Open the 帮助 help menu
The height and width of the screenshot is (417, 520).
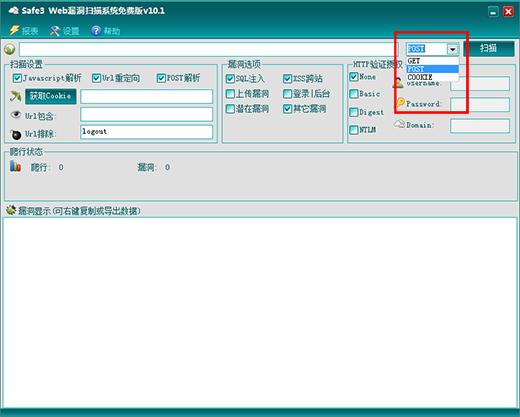pos(105,31)
